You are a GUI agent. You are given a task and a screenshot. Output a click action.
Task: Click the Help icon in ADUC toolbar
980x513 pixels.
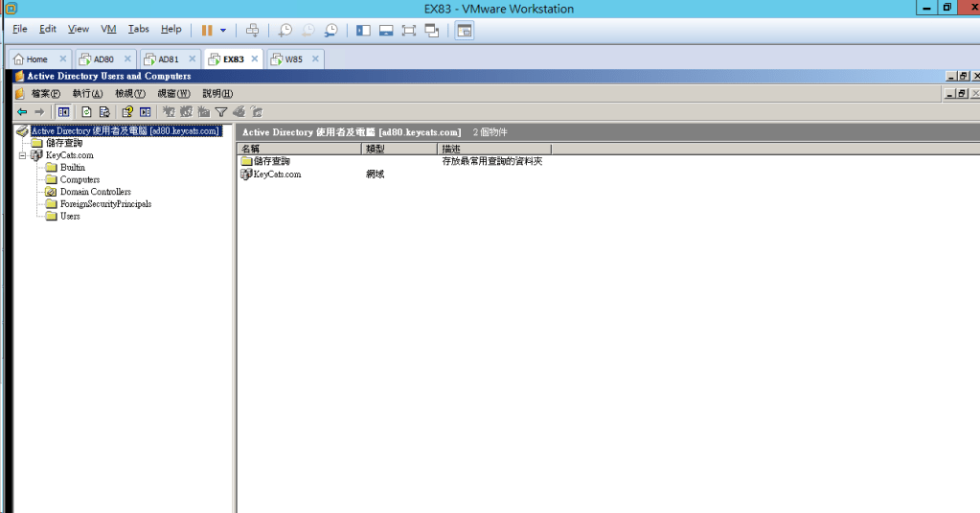pyautogui.click(x=126, y=111)
